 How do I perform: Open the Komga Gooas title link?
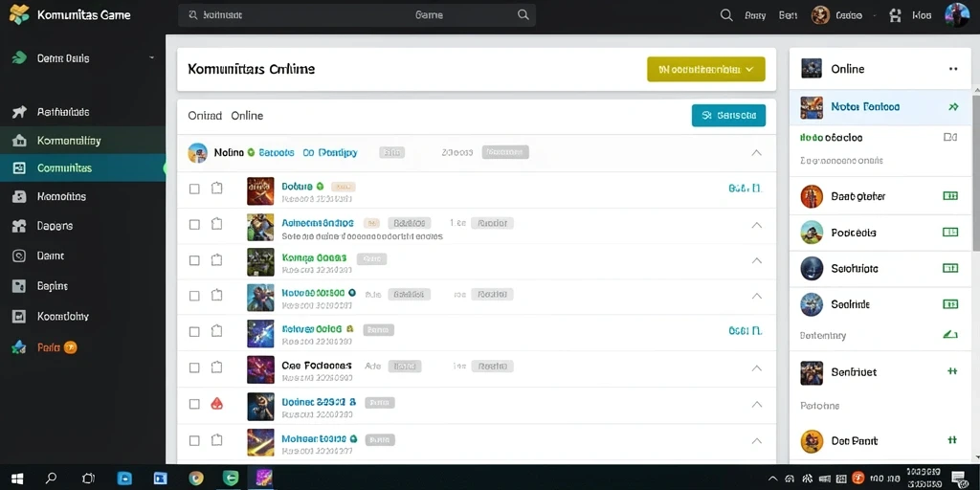tap(314, 257)
